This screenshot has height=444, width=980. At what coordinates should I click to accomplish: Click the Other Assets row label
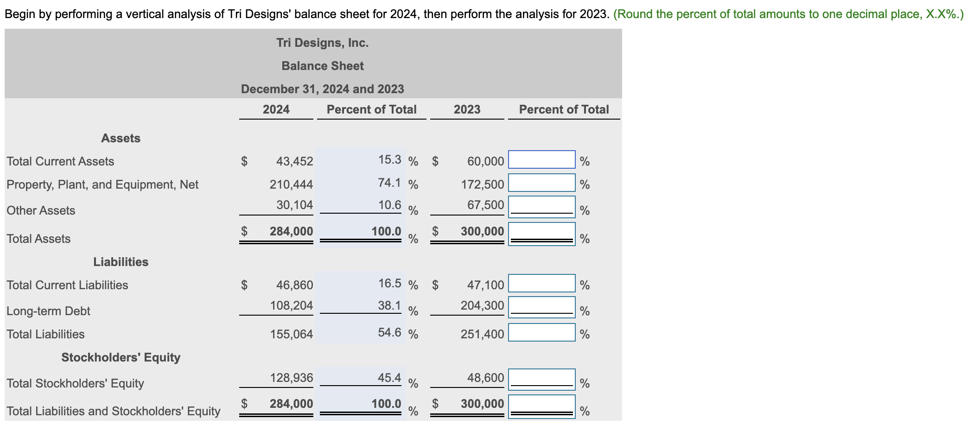click(x=41, y=210)
